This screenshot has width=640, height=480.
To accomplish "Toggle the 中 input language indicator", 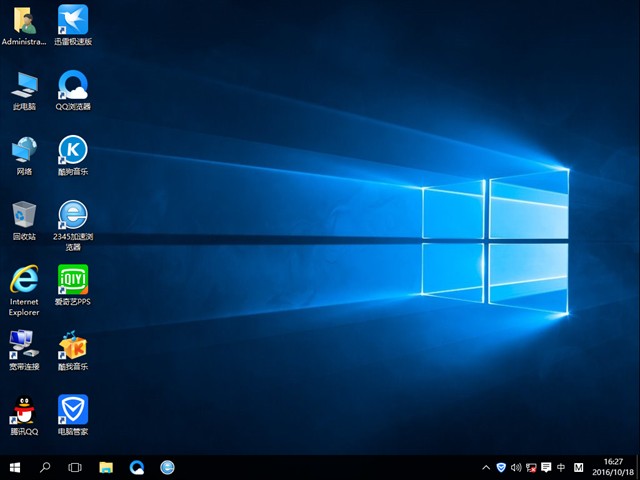I will [561, 467].
